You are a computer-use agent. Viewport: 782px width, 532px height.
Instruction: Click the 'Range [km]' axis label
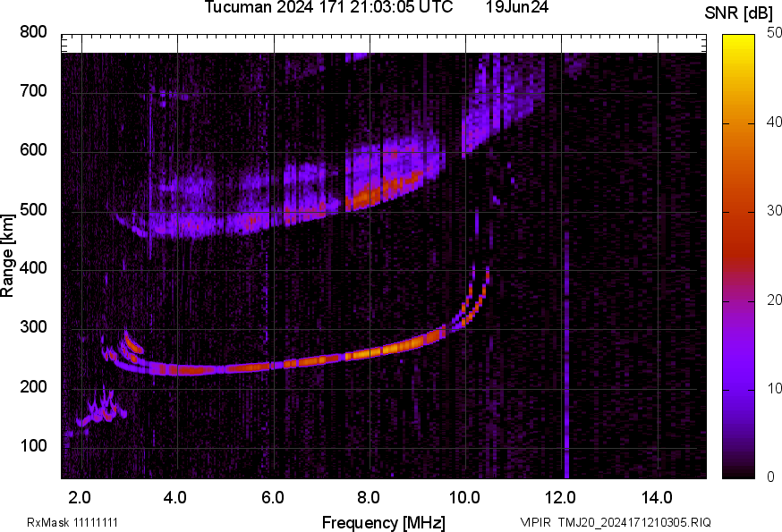[x=7, y=256]
